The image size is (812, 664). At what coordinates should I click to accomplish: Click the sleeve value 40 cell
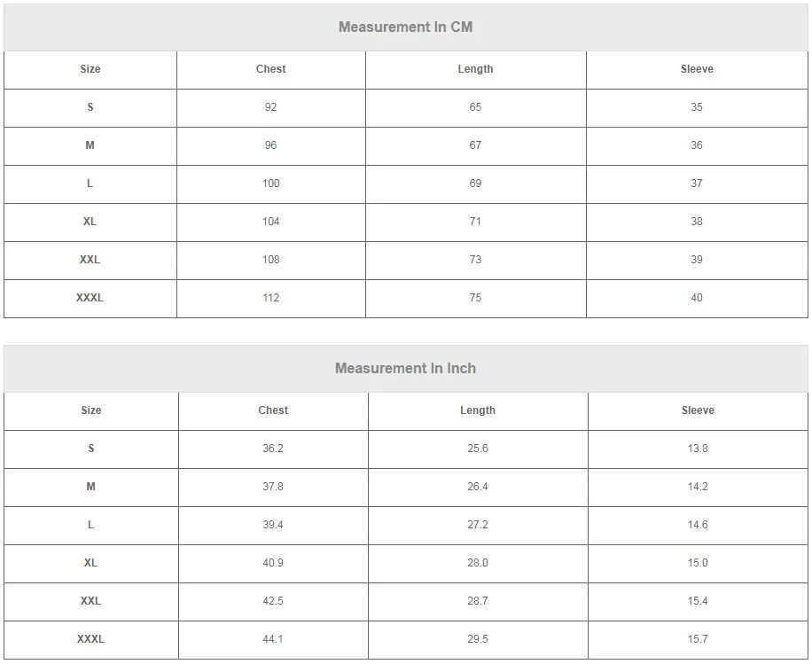[x=697, y=299]
